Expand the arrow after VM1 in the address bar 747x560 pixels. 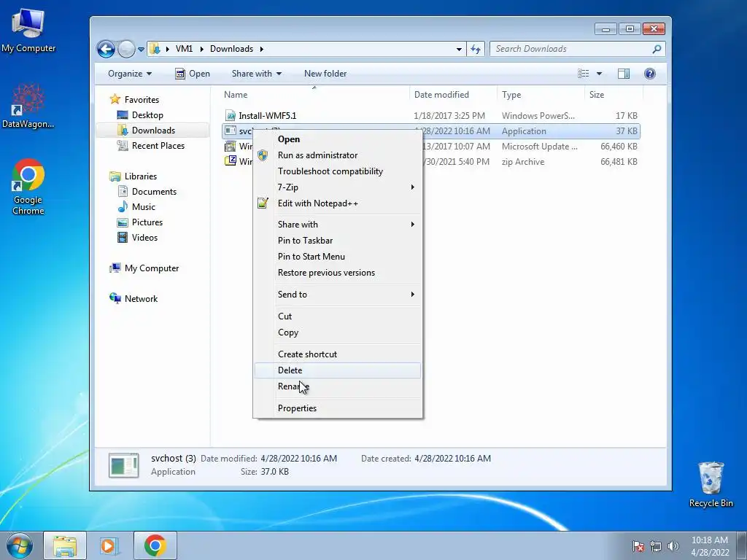[201, 49]
